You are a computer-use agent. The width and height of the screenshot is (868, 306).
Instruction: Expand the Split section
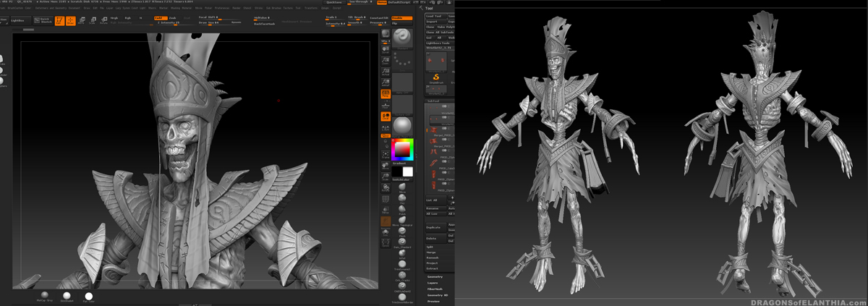(431, 247)
